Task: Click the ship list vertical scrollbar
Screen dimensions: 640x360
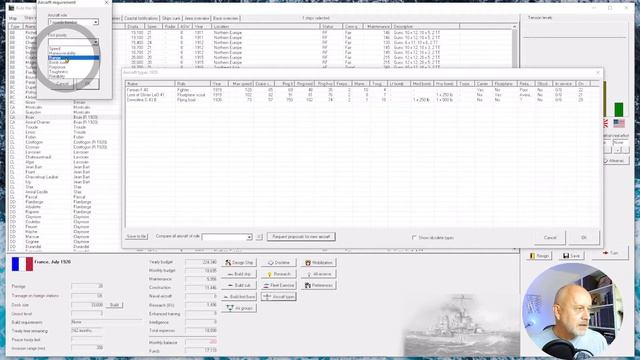Action: [x=514, y=45]
